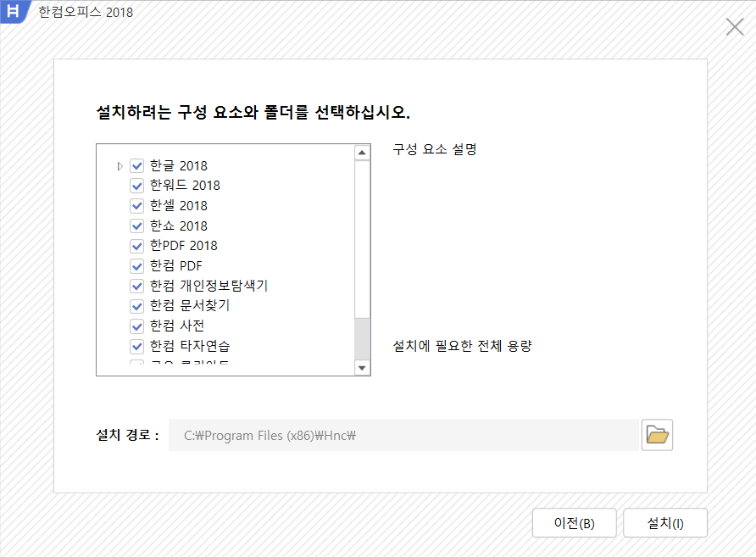Click the install path field

pyautogui.click(x=403, y=435)
